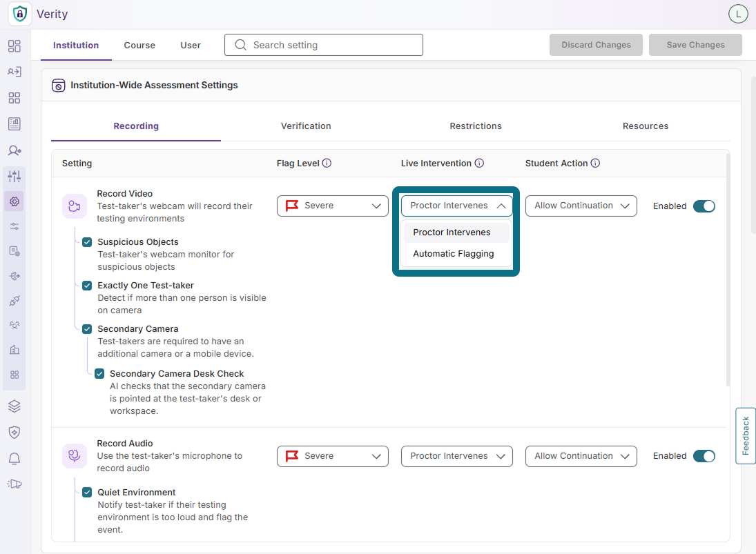This screenshot has width=756, height=554.
Task: Open the user sign-in sidebar icon
Action: [14, 72]
